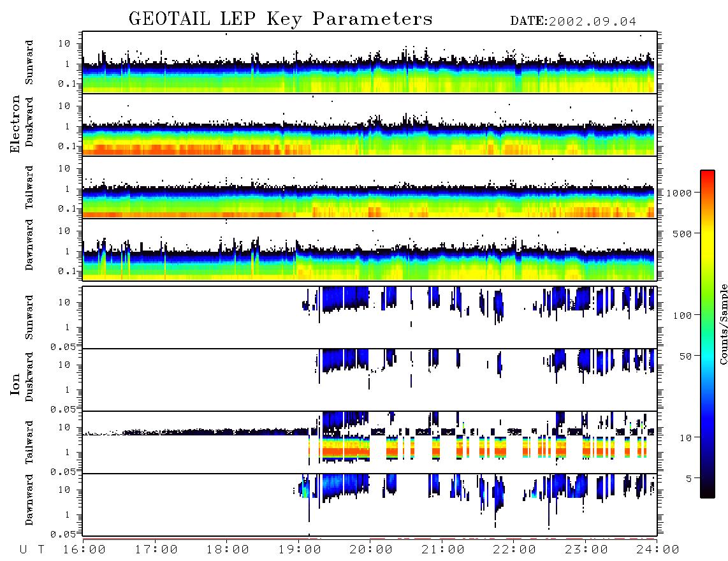Click the Electron Tailward spectrogram panel

point(370,187)
